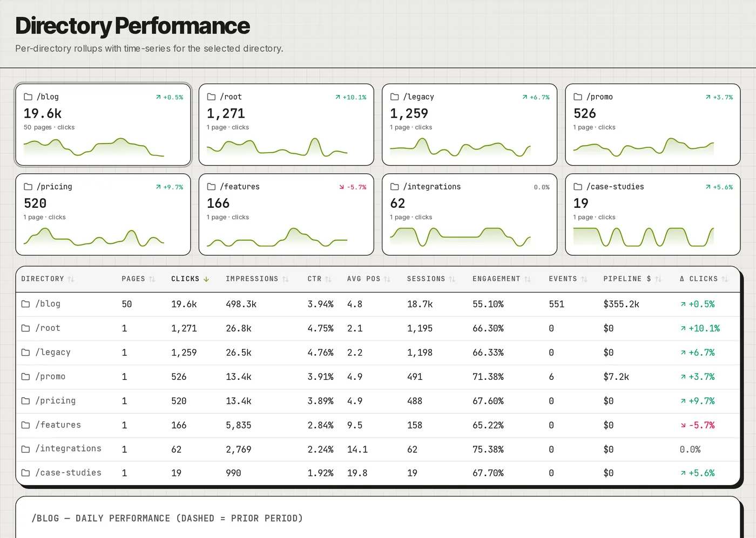The width and height of the screenshot is (756, 538).
Task: Click the sort arrows next to Avg Pos header
Action: (x=387, y=279)
